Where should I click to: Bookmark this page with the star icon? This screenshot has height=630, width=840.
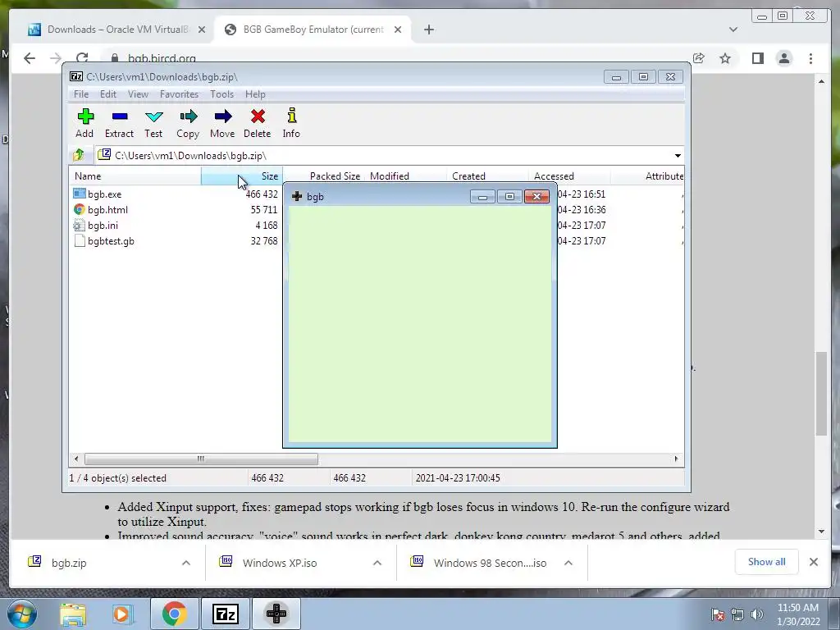click(725, 58)
